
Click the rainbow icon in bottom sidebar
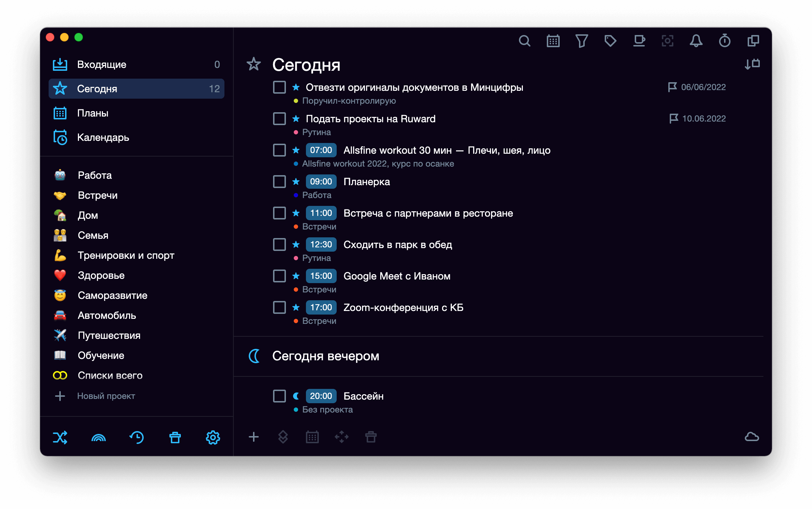[x=99, y=438]
